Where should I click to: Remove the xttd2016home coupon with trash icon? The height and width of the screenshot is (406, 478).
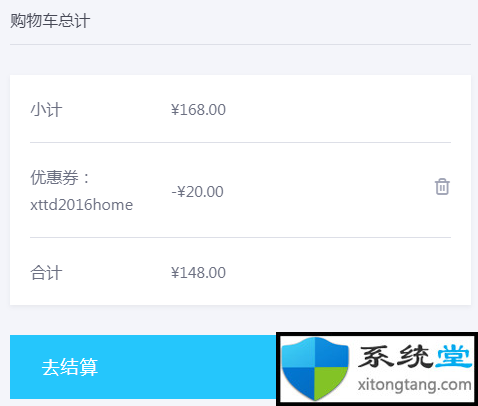[442, 186]
